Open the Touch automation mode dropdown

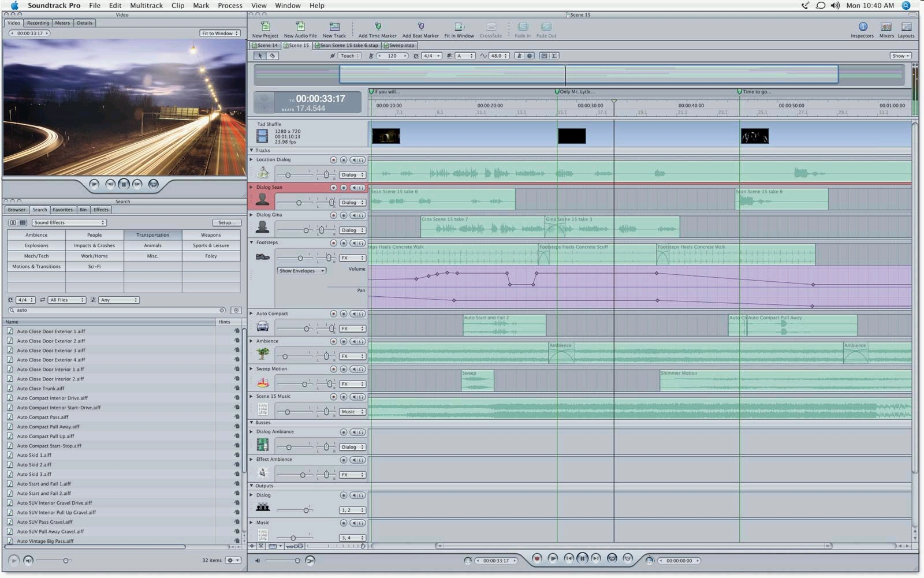tap(349, 56)
